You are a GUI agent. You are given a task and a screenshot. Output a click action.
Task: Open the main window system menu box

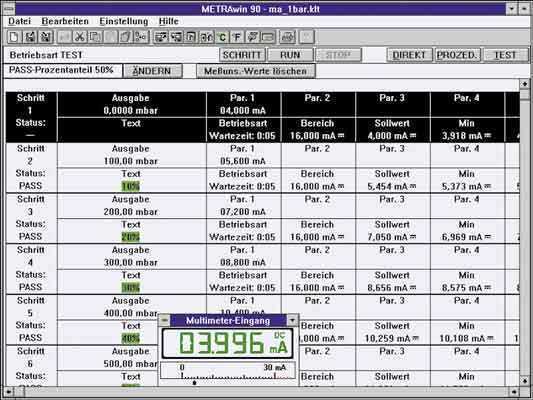8,8
